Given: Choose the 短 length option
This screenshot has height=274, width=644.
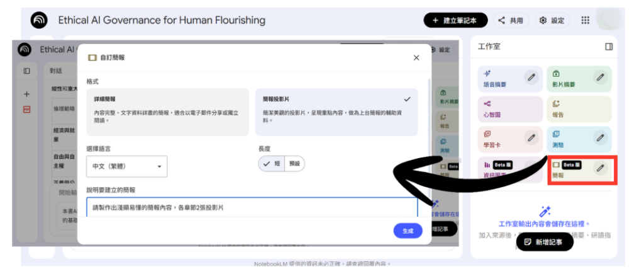Looking at the screenshot, I should (272, 163).
